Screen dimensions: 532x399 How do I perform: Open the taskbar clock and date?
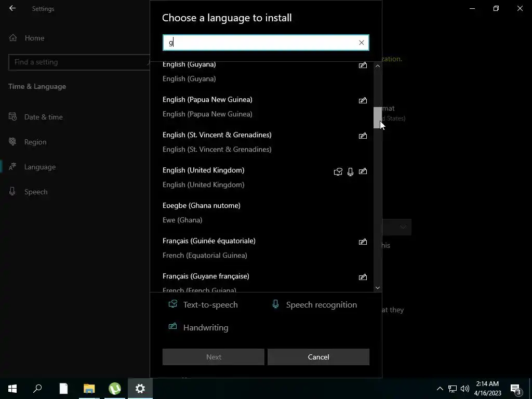pos(487,389)
